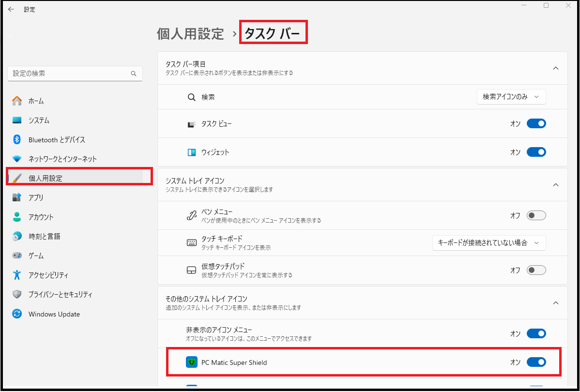Click the back arrow icon in the title bar
The image size is (580, 392).
[x=11, y=9]
